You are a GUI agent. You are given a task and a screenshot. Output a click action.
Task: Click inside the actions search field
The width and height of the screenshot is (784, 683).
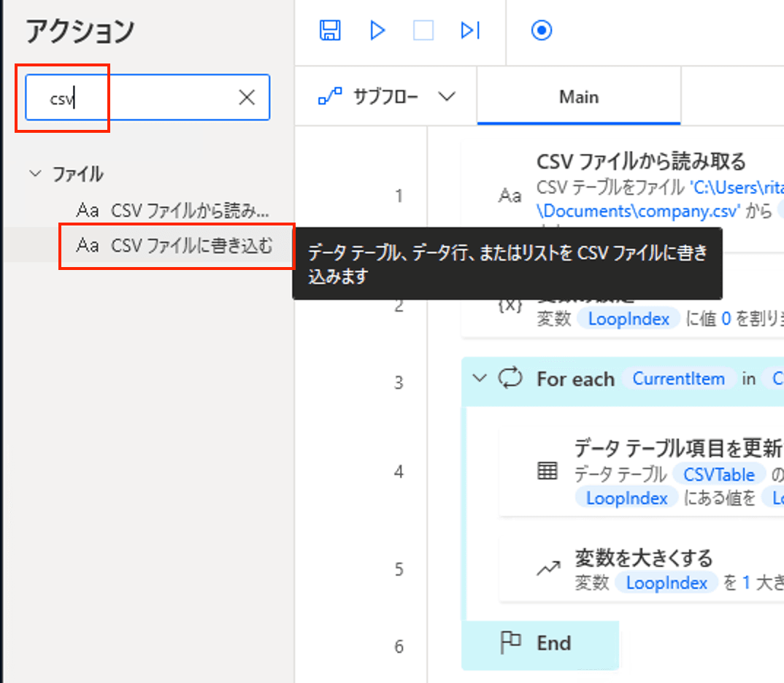coord(139,98)
